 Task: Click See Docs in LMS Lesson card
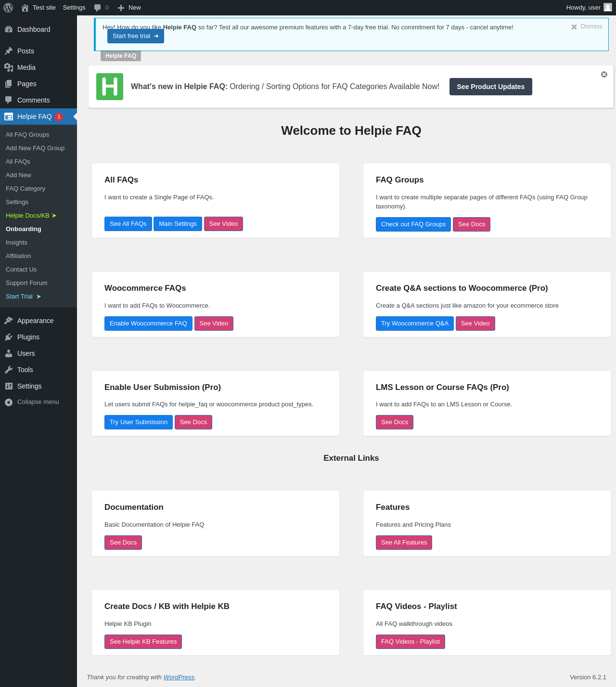pyautogui.click(x=395, y=422)
